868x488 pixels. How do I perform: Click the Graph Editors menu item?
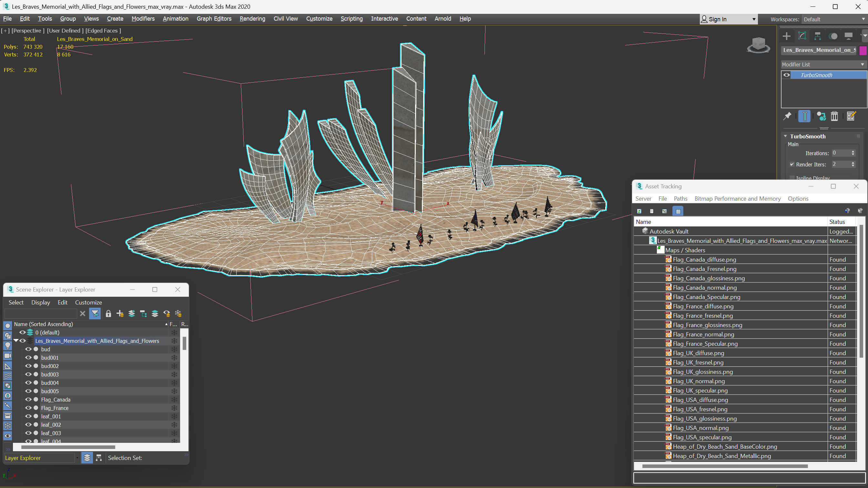click(x=213, y=18)
